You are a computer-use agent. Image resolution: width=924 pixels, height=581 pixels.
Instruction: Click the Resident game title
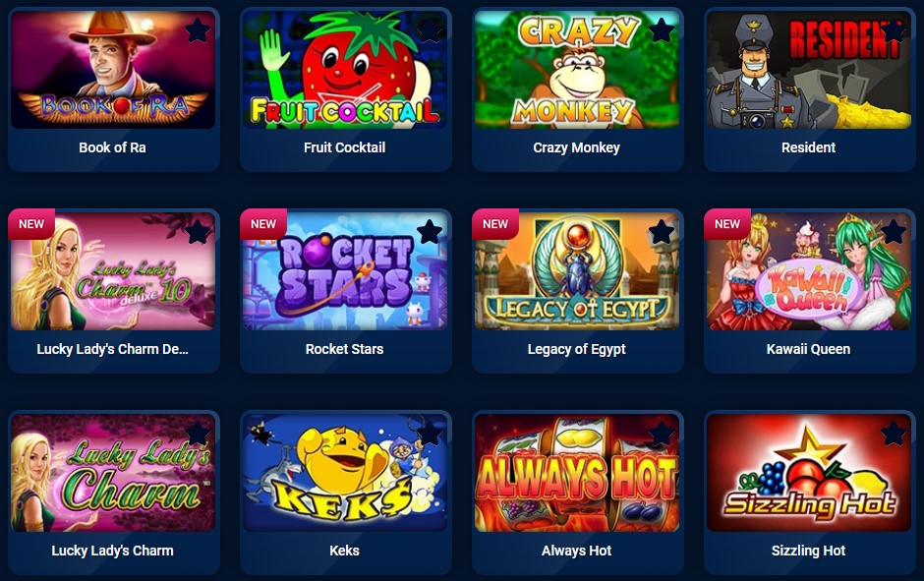(808, 147)
